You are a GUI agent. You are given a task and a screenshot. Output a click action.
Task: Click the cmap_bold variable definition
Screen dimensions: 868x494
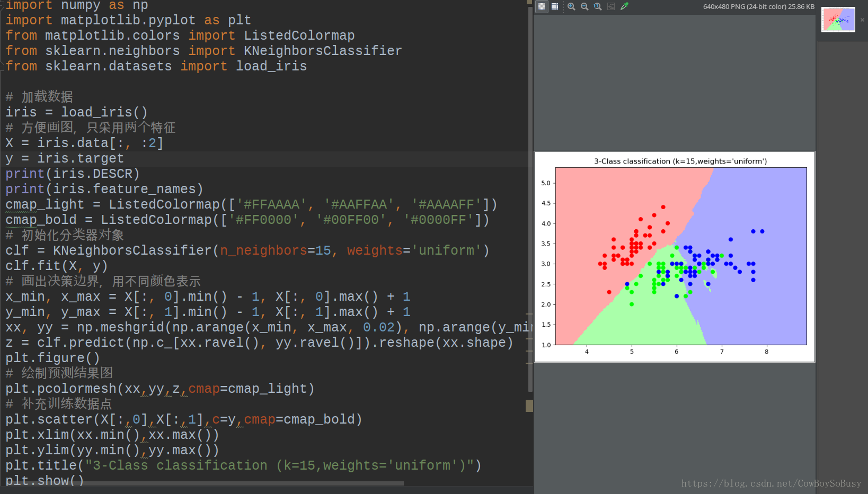(41, 220)
